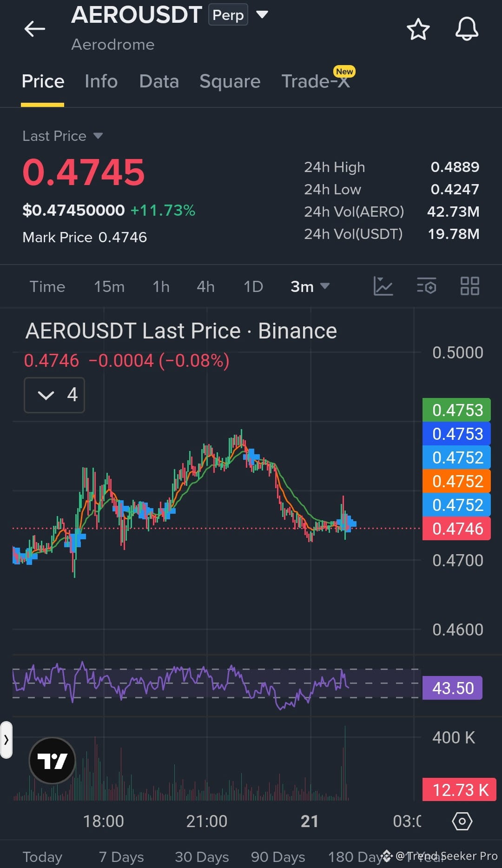Switch to the Info tab
Image resolution: width=502 pixels, height=868 pixels.
point(101,81)
